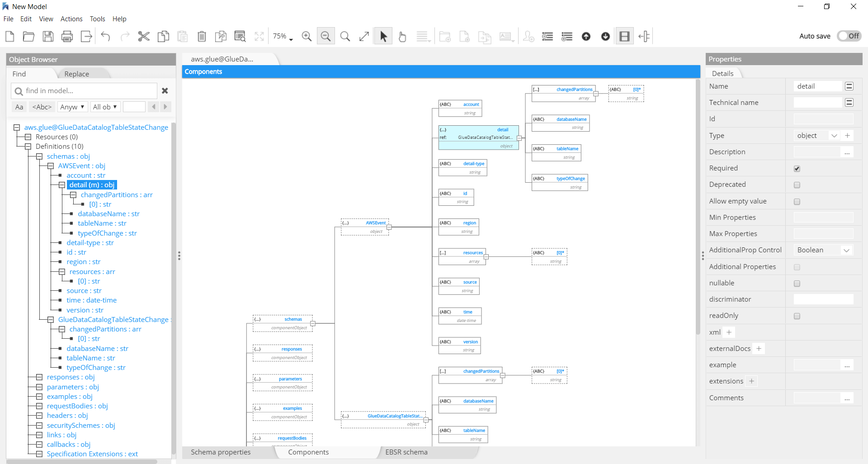Expand the responses : obj node

(x=39, y=377)
